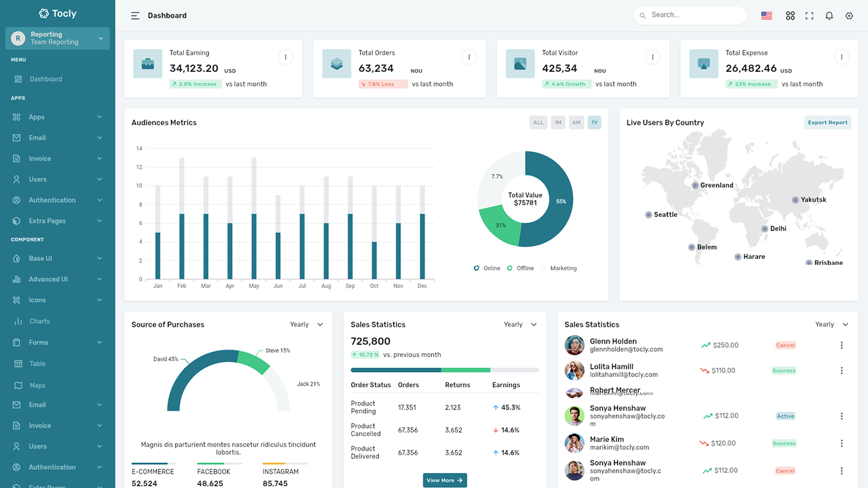
Task: Toggle the Offline legend item
Action: pos(520,268)
